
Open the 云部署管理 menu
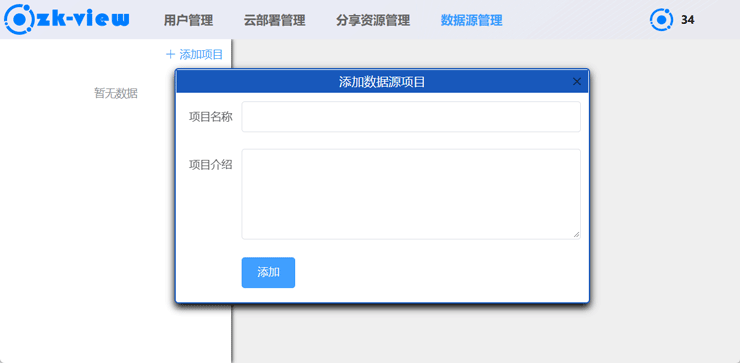coord(274,20)
